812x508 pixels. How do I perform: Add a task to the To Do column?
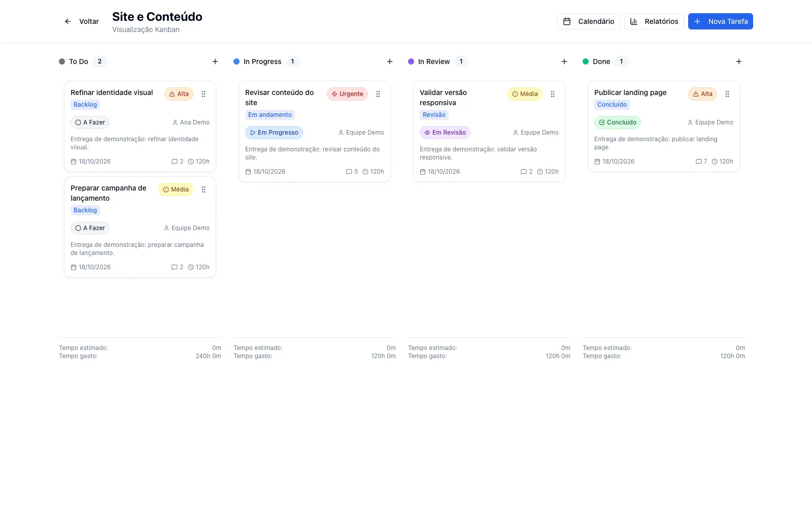[215, 61]
